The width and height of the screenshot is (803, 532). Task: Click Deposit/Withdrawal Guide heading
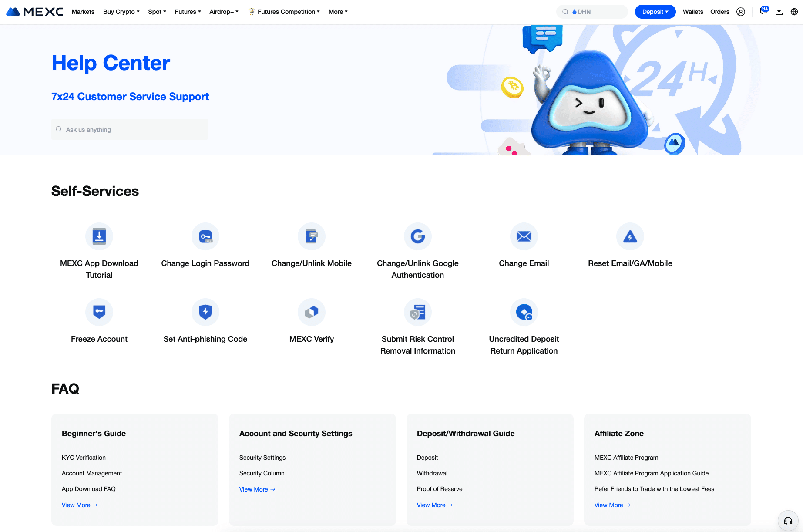coord(466,434)
